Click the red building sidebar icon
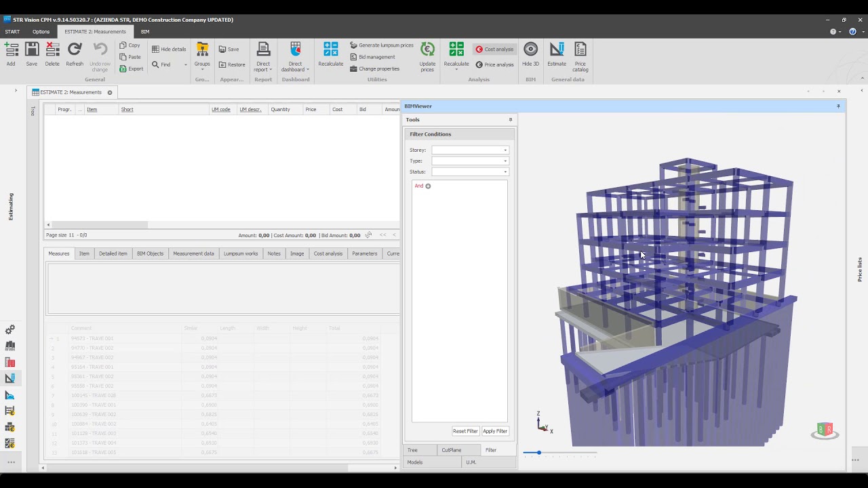The width and height of the screenshot is (868, 488). pos(10,363)
